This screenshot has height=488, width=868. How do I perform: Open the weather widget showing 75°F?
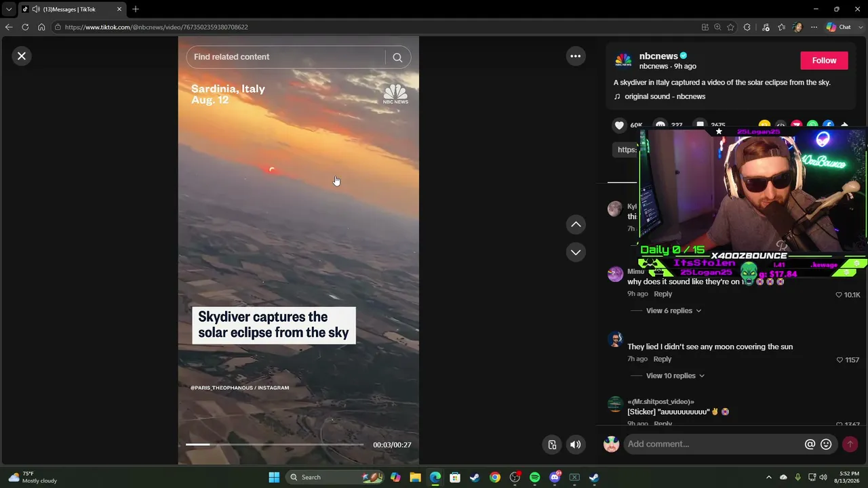[33, 477]
